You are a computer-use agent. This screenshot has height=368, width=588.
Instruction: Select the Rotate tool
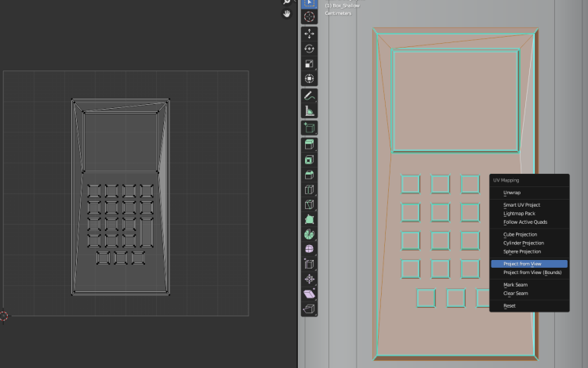pyautogui.click(x=309, y=49)
